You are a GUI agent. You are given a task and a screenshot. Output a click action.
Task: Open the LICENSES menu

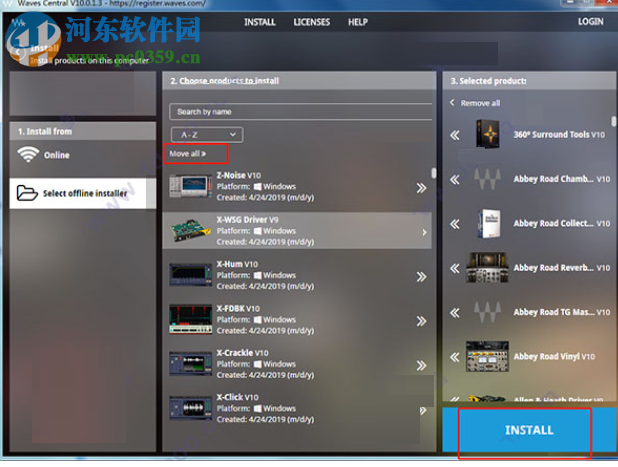(x=311, y=22)
